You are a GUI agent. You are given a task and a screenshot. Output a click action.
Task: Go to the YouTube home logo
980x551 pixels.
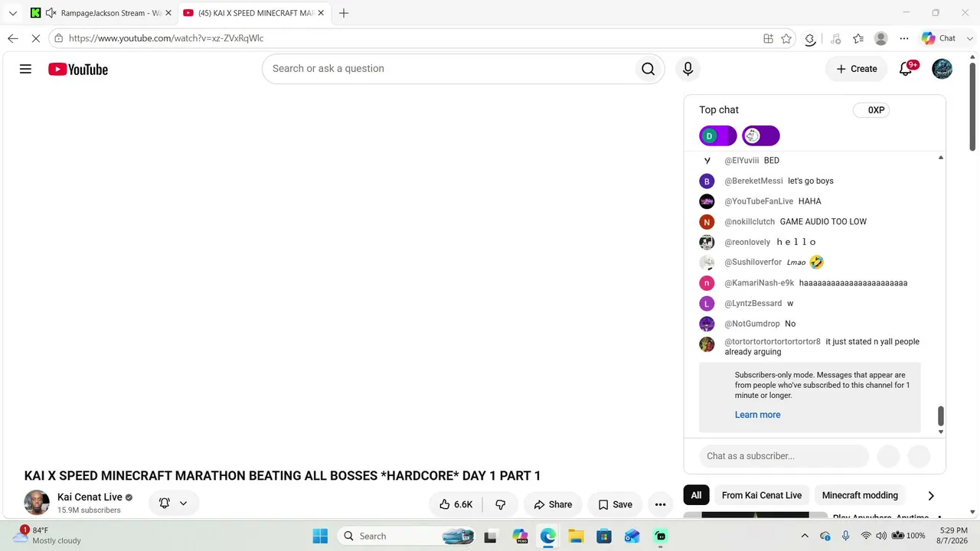[x=78, y=70]
